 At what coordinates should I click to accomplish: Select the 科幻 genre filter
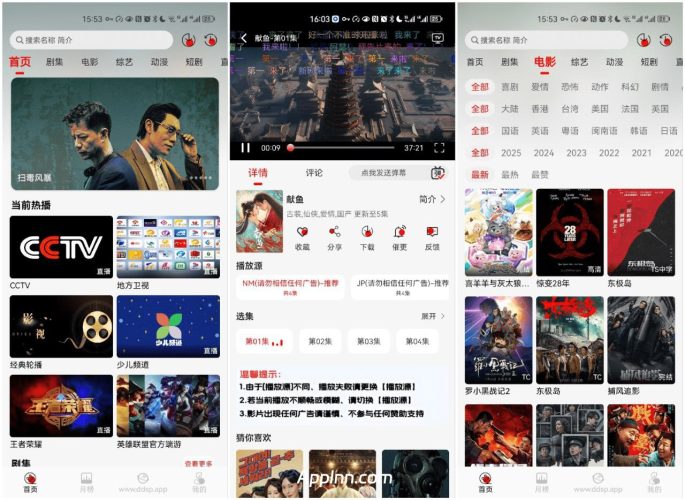pos(630,87)
